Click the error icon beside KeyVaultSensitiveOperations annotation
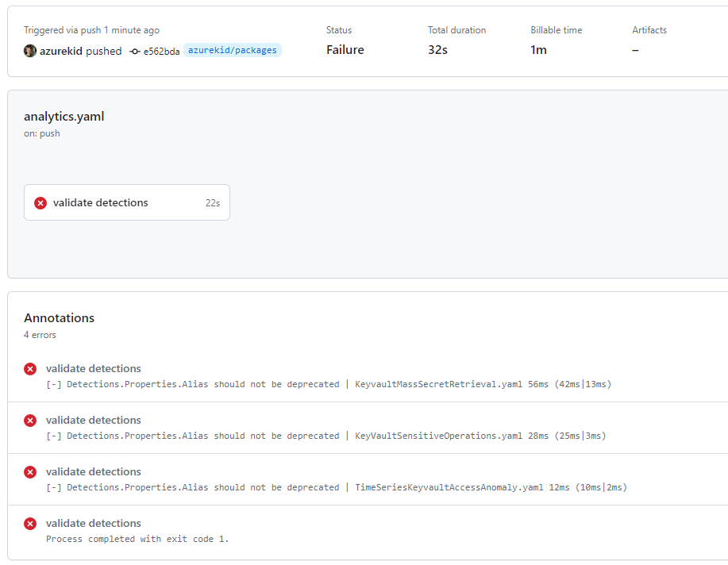 30,421
